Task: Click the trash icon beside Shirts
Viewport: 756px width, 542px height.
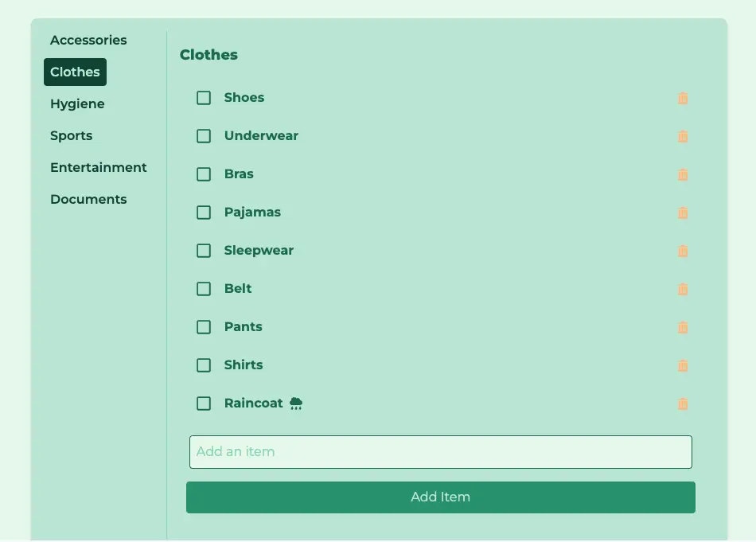Action: click(x=683, y=365)
